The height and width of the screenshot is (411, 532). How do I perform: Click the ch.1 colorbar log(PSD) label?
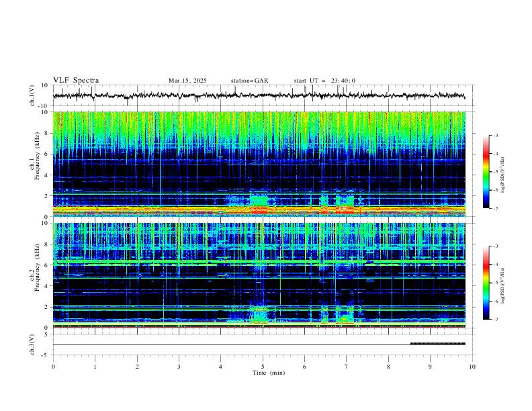coord(503,175)
